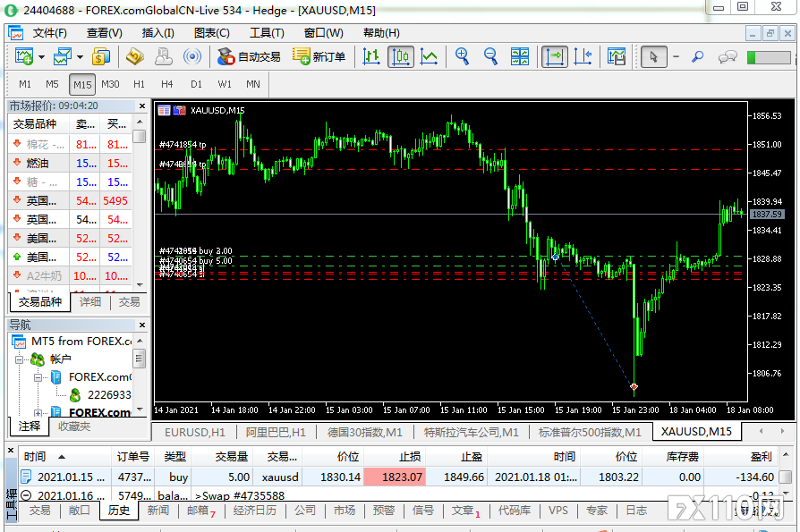Viewport: 800px width, 532px height.
Task: Open the 经济日历 toolbox tab
Action: pos(255,510)
